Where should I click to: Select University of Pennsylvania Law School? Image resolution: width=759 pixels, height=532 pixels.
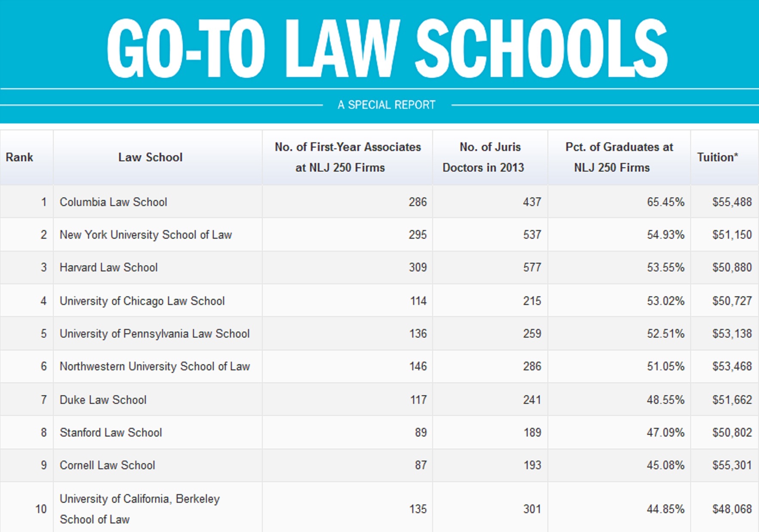154,334
